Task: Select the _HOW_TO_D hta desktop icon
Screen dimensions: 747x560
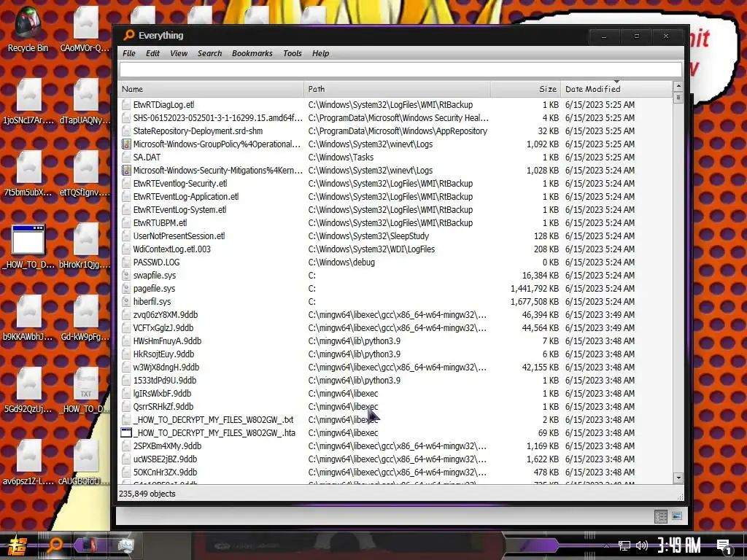Action: point(28,246)
